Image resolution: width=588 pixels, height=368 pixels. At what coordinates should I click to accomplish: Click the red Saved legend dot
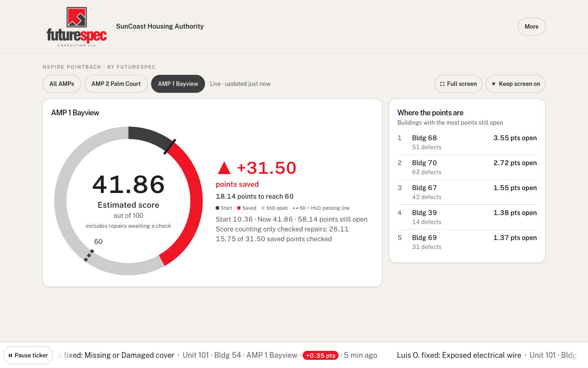pos(239,208)
